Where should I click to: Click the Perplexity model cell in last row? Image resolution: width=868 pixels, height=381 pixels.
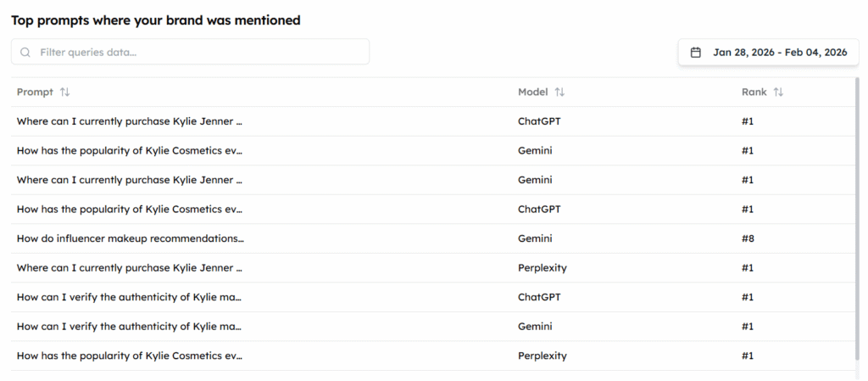[542, 356]
